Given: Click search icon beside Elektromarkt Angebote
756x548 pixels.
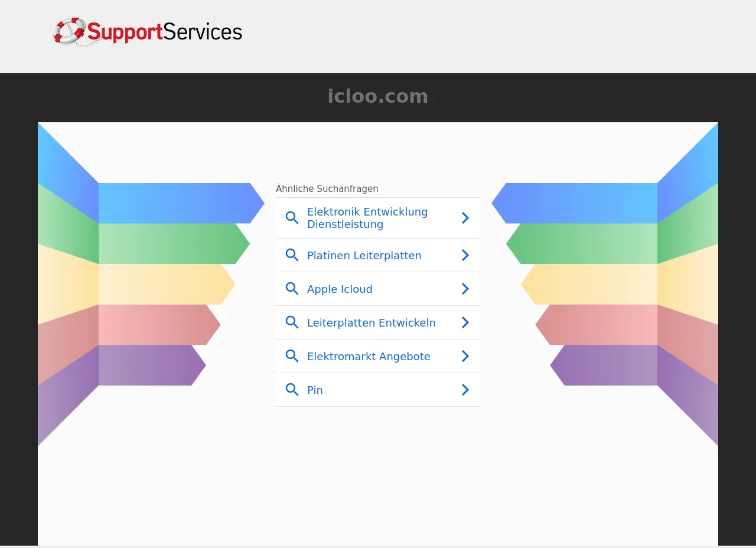Looking at the screenshot, I should tap(292, 356).
